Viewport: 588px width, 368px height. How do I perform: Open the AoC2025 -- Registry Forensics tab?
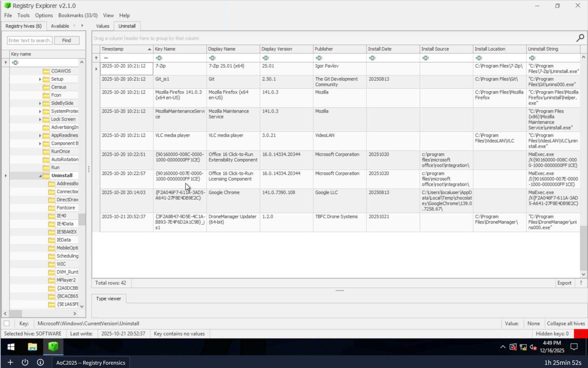(91, 362)
